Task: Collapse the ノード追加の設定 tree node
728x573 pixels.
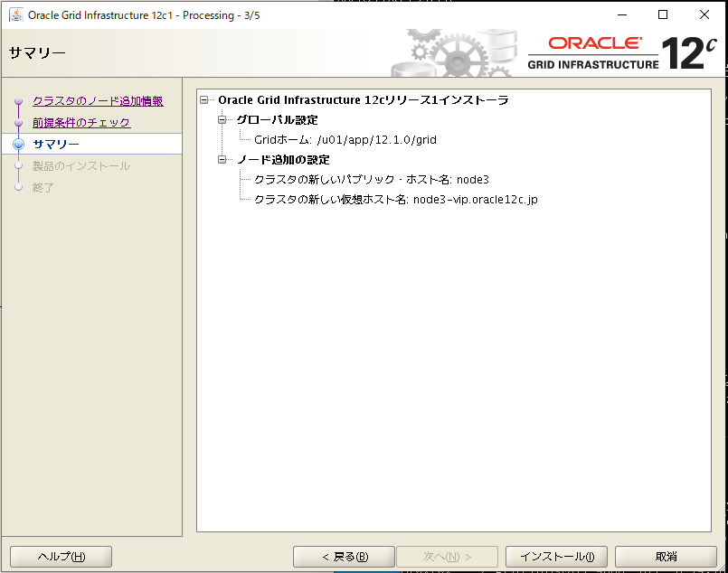Action: (x=222, y=160)
